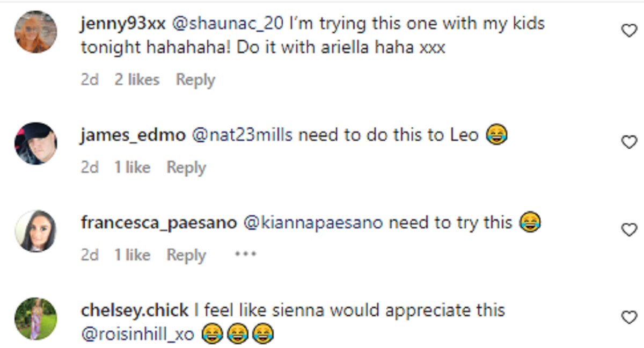Image resolution: width=644 pixels, height=348 pixels.
Task: Open chelsey.chick's avatar image
Action: pos(35,319)
